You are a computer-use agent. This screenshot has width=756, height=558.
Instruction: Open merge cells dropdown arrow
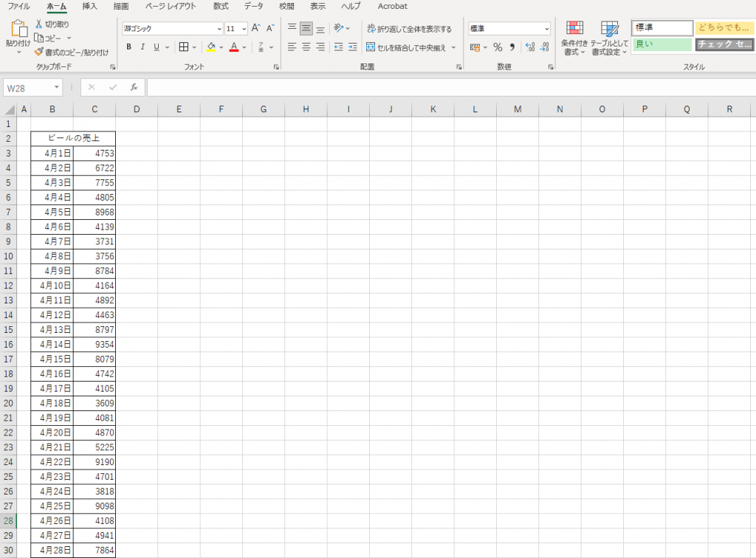pyautogui.click(x=454, y=47)
